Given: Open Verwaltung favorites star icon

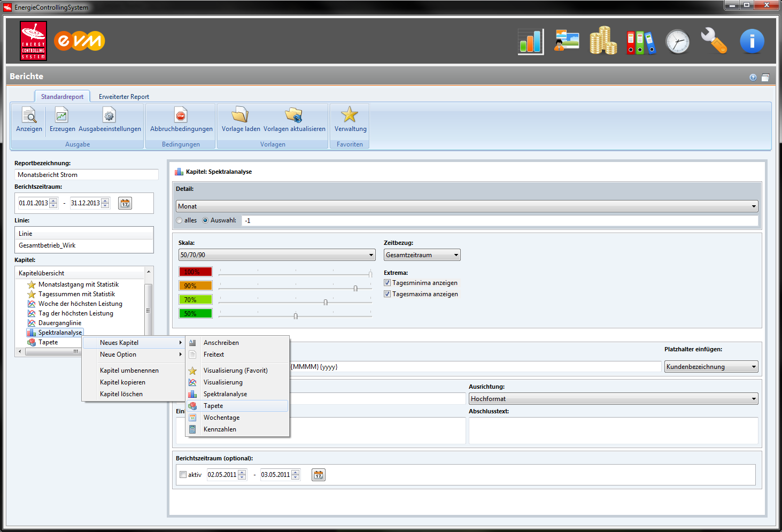Looking at the screenshot, I should click(350, 114).
